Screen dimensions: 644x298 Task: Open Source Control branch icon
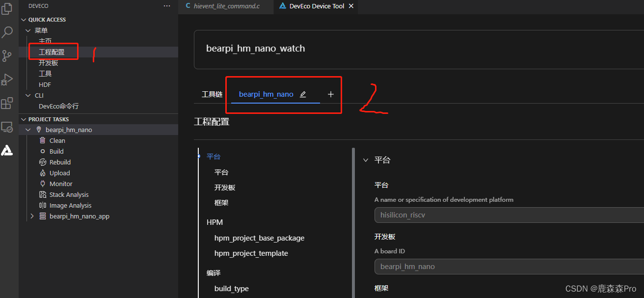7,56
